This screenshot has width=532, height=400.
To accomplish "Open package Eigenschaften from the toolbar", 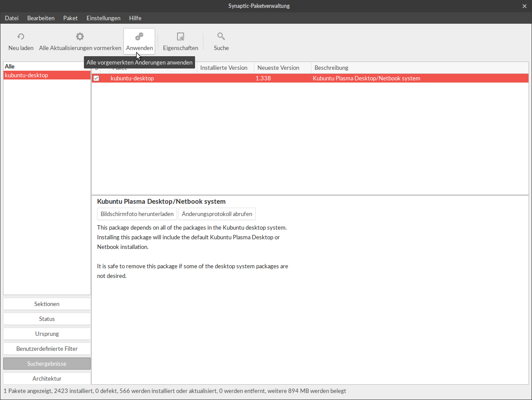I will tap(181, 42).
